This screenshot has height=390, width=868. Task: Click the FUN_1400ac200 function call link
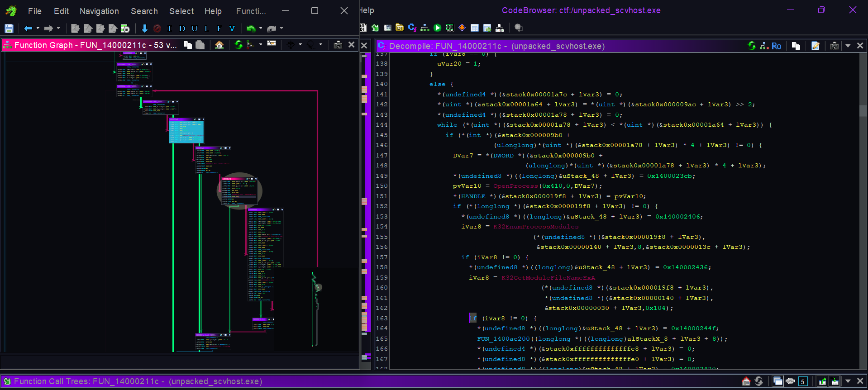click(x=503, y=339)
